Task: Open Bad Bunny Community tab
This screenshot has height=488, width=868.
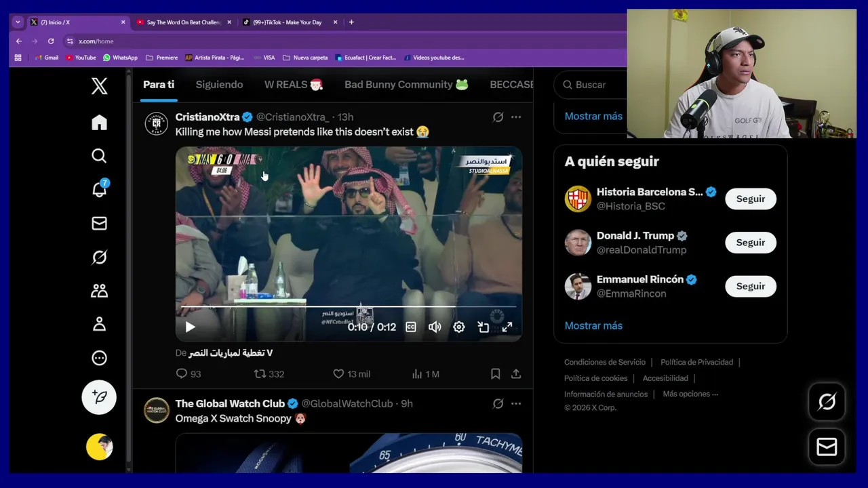Action: click(x=406, y=85)
